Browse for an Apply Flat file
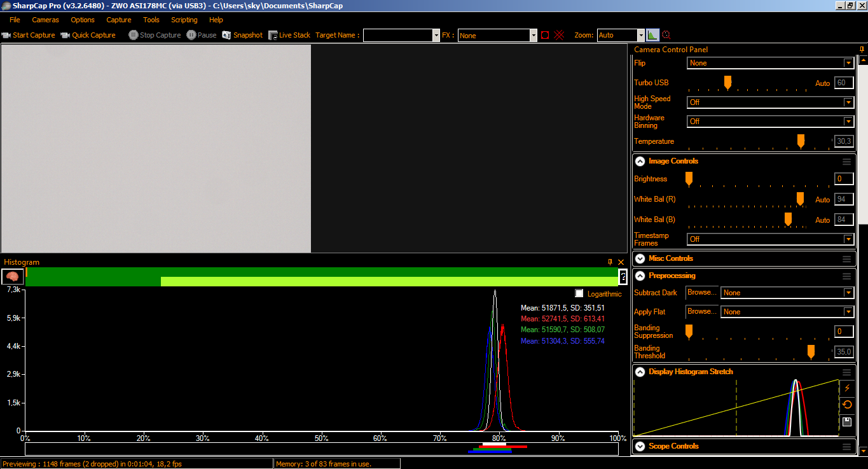This screenshot has height=469, width=868. click(x=702, y=312)
